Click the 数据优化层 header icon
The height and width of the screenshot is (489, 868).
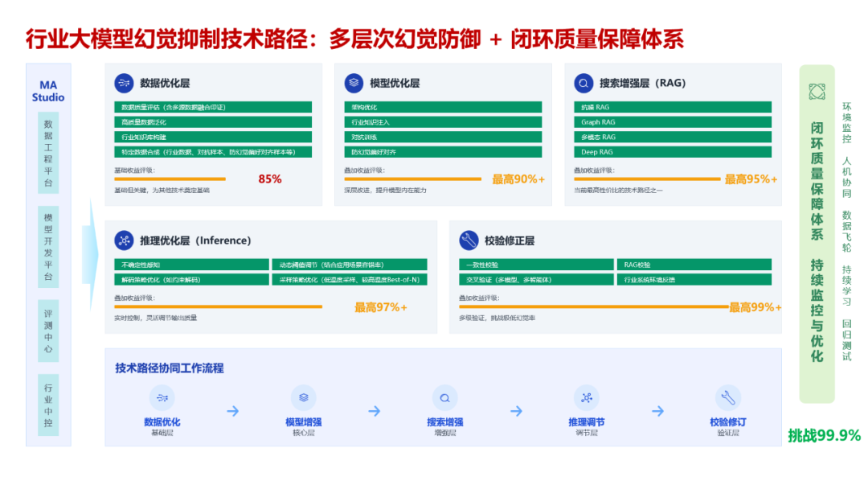[124, 83]
